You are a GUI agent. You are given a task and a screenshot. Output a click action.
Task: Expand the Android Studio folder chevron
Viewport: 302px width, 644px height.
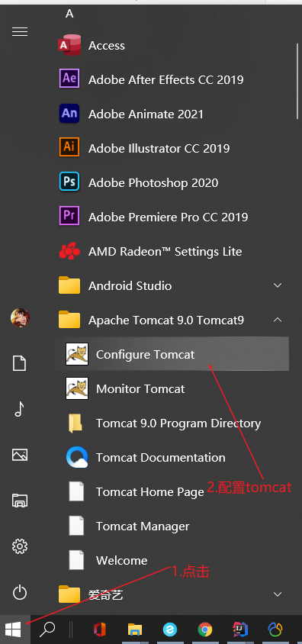(x=278, y=285)
